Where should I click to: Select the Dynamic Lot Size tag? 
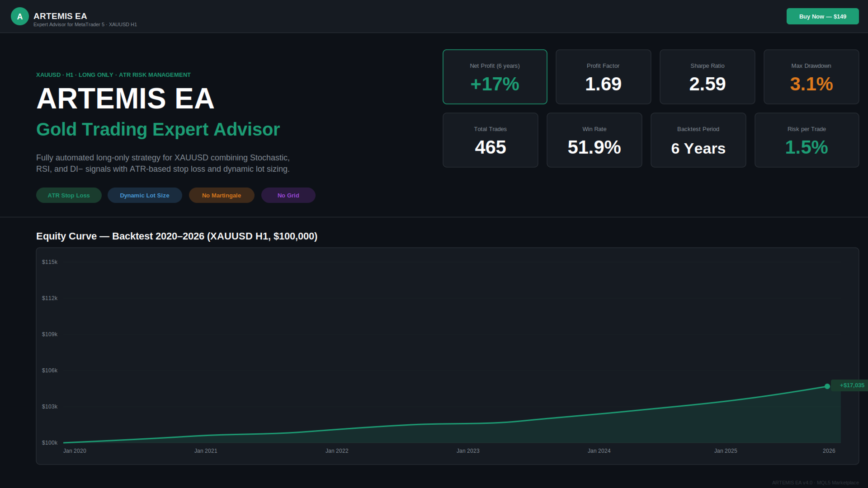(x=145, y=195)
